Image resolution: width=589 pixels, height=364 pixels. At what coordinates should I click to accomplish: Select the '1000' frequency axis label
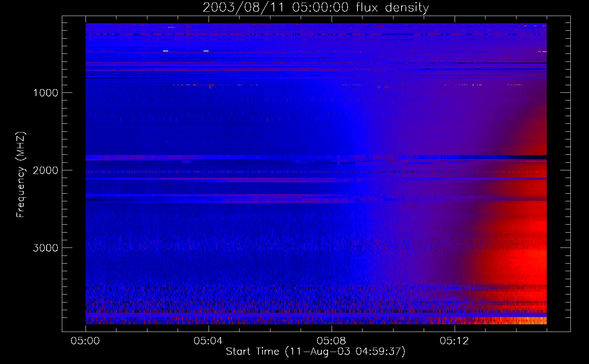click(x=46, y=93)
